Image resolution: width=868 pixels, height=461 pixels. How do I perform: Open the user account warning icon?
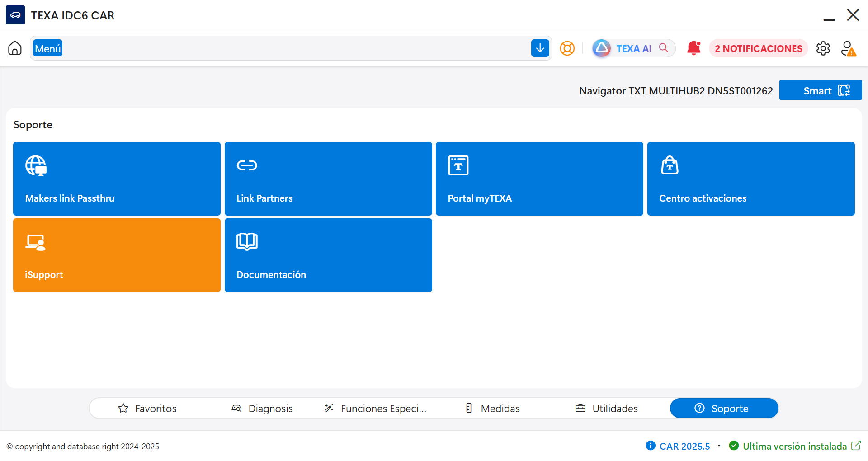tap(848, 48)
